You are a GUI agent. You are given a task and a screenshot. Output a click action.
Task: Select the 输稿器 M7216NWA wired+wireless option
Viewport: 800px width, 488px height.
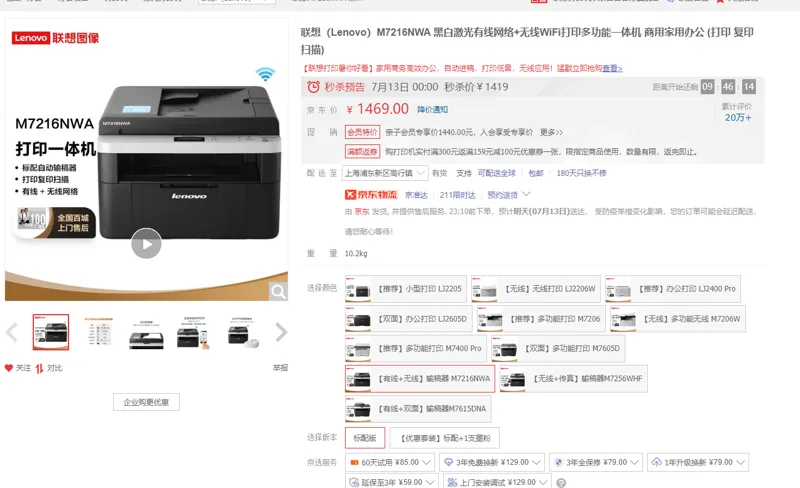(420, 379)
